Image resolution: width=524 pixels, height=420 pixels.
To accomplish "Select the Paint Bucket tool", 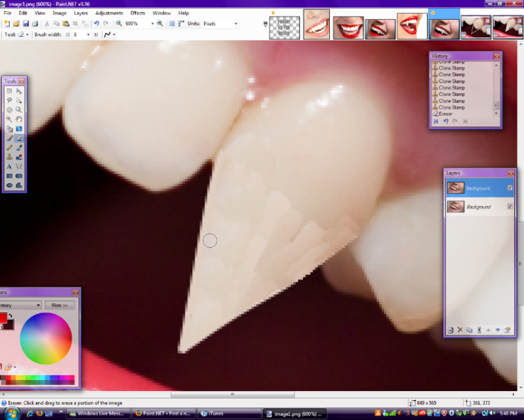I will click(x=9, y=129).
